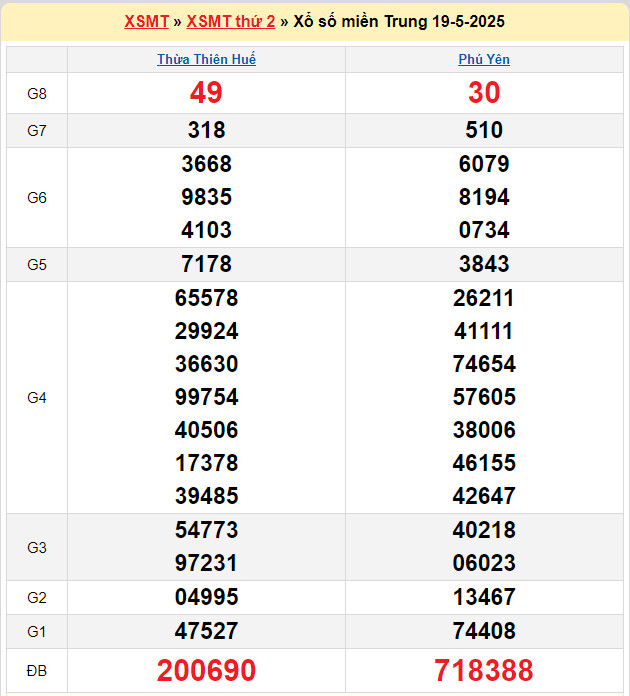Click G4 number 40506
The height and width of the screenshot is (696, 630).
tap(206, 430)
